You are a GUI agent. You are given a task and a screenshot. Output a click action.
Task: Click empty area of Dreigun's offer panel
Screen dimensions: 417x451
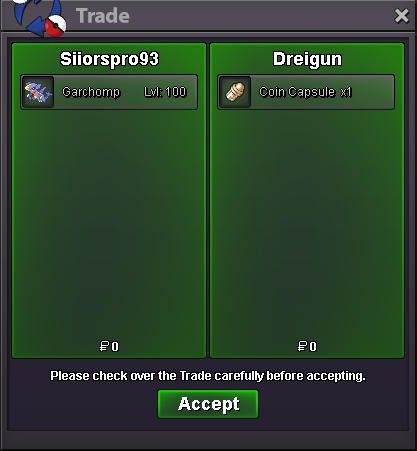[307, 220]
